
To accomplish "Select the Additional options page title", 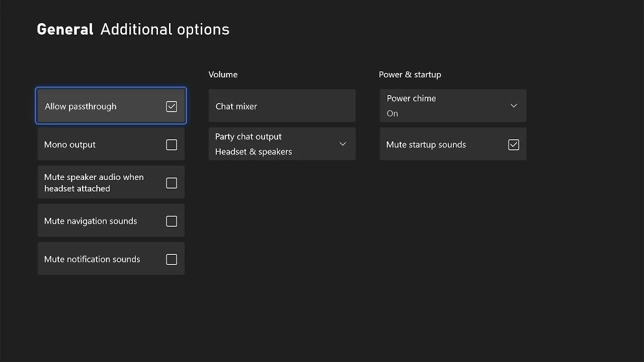I will (165, 30).
